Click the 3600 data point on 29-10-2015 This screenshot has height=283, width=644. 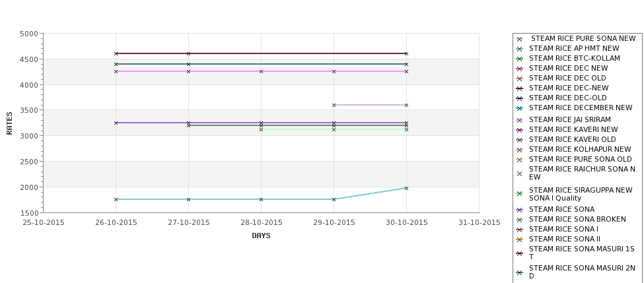point(334,105)
